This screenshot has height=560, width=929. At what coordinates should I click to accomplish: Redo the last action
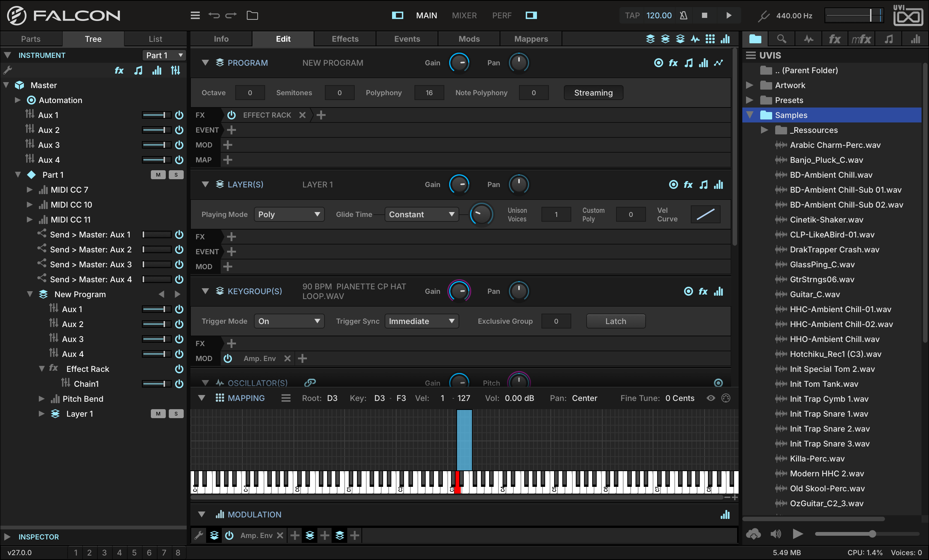(231, 15)
